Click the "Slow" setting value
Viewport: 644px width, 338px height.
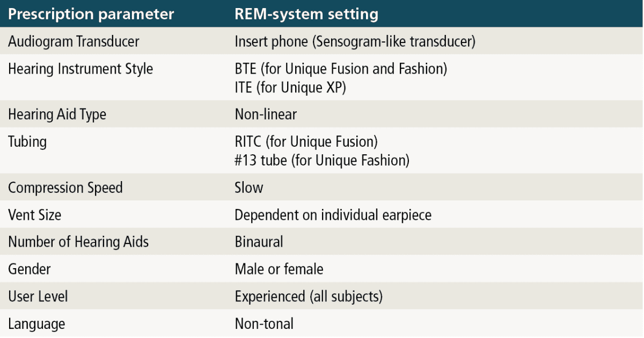(x=249, y=188)
